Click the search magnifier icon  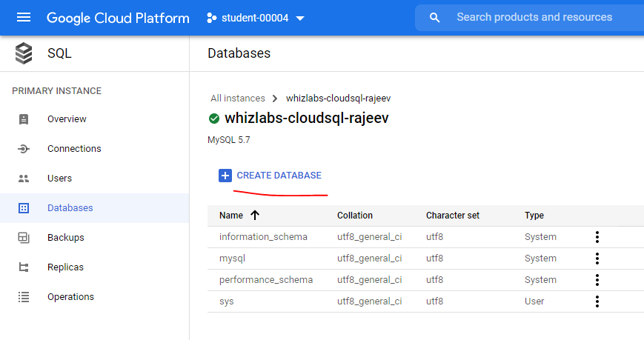434,18
